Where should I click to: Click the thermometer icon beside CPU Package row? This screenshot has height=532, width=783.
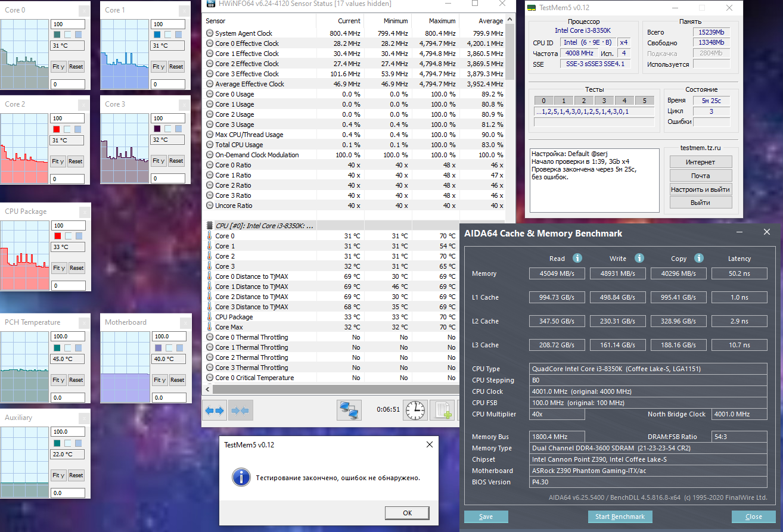click(210, 317)
